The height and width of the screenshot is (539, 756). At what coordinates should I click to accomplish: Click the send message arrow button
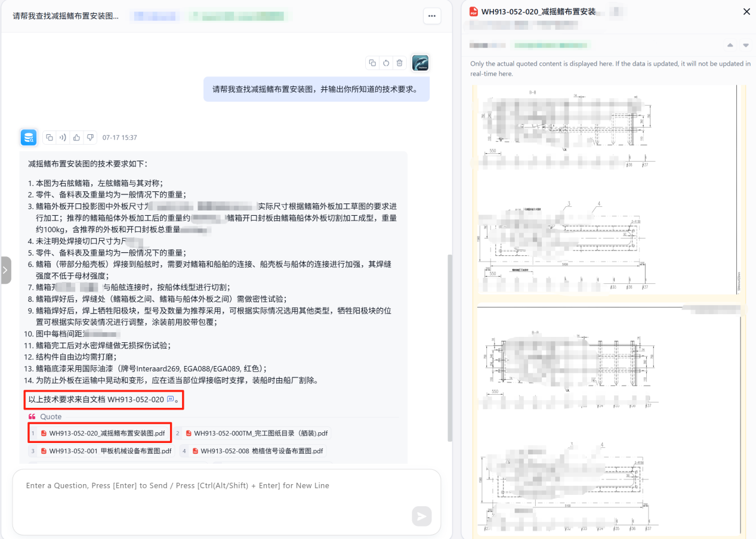[x=422, y=516]
